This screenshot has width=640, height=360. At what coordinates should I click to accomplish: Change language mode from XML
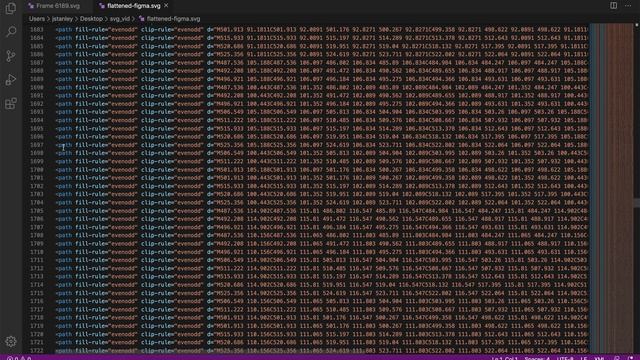(x=599, y=358)
